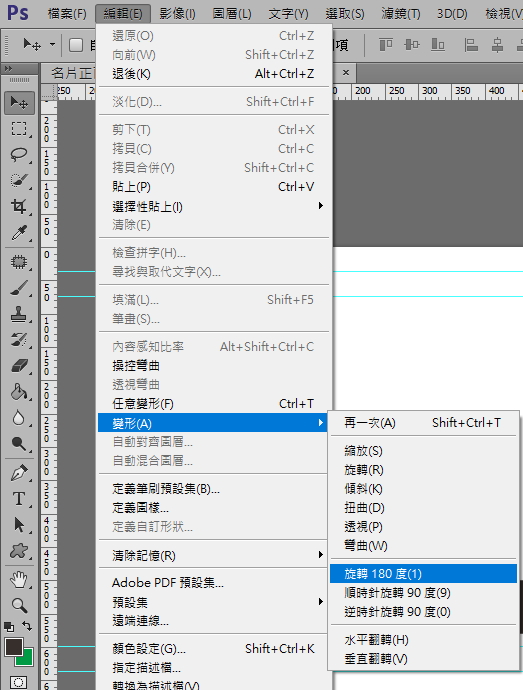The height and width of the screenshot is (690, 523).
Task: Open the Move tool preset dropdown arrow
Action: pos(52,44)
